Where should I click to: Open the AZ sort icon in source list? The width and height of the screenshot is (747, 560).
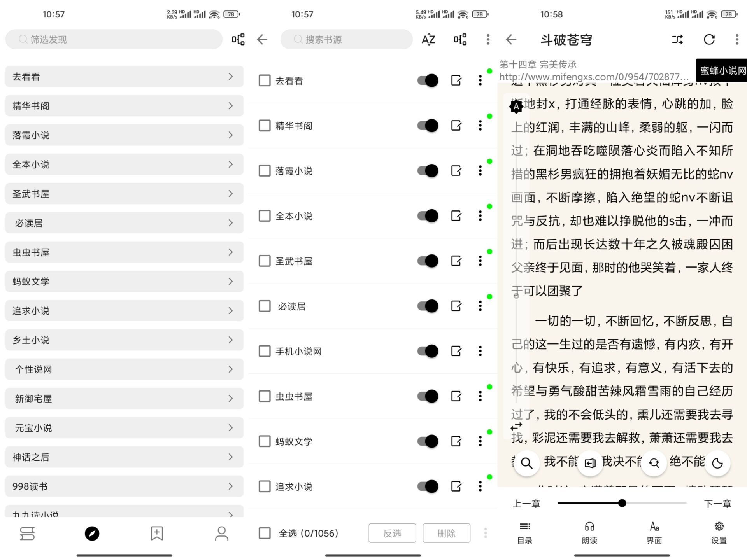tap(427, 39)
